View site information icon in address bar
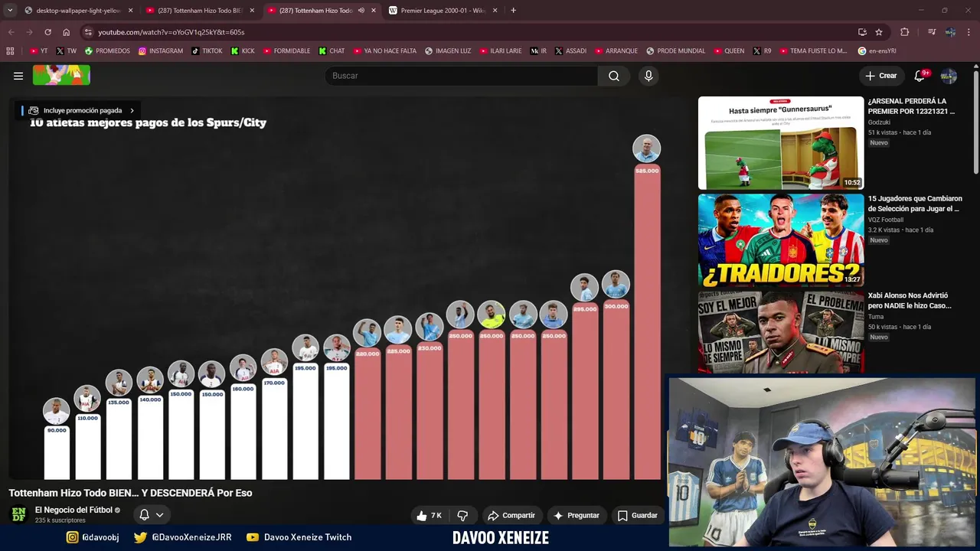 (x=88, y=32)
